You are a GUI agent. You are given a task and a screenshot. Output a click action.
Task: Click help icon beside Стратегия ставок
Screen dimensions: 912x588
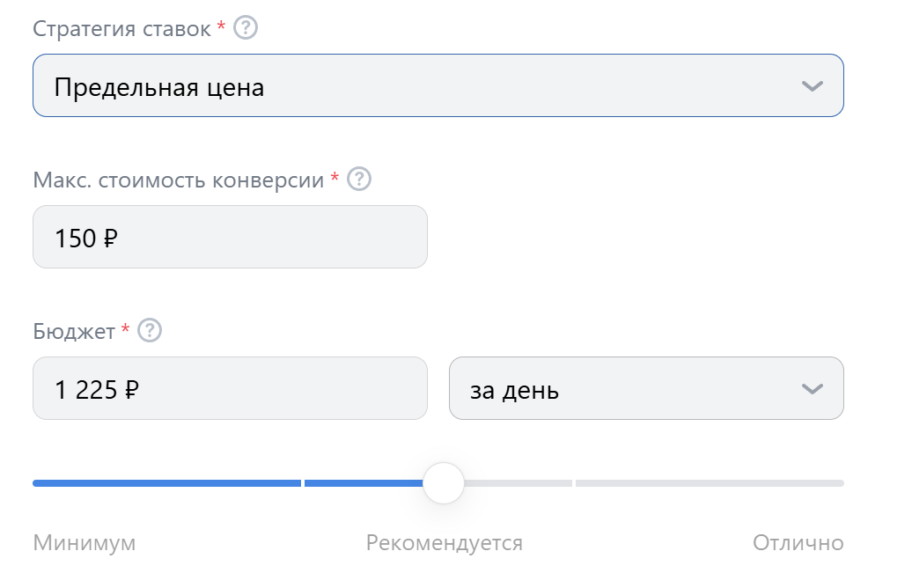point(246,28)
